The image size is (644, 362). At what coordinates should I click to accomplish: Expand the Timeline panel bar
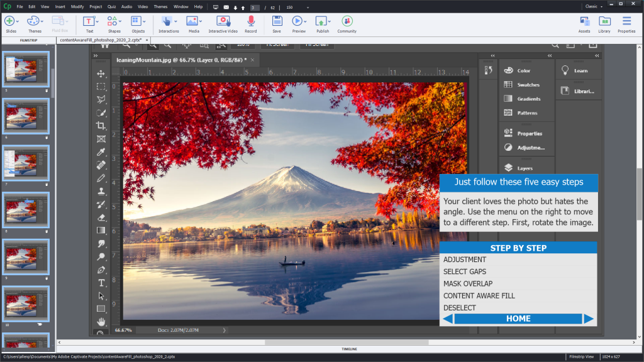(349, 349)
